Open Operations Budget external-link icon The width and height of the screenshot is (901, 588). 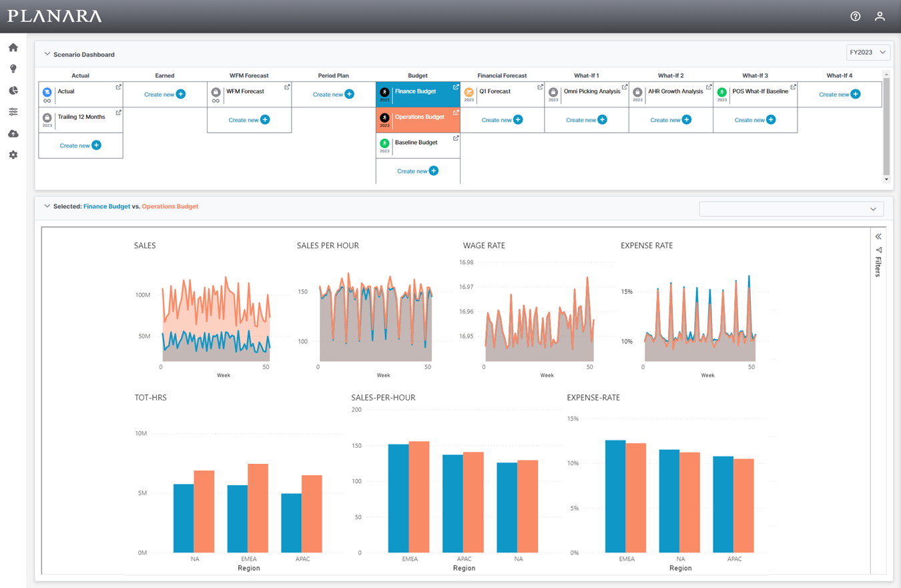point(456,113)
